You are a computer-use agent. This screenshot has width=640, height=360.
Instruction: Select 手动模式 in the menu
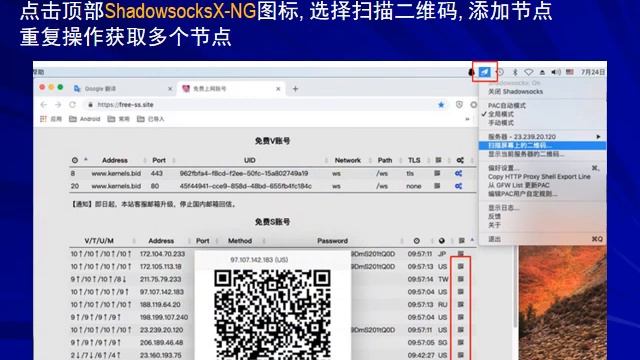500,123
